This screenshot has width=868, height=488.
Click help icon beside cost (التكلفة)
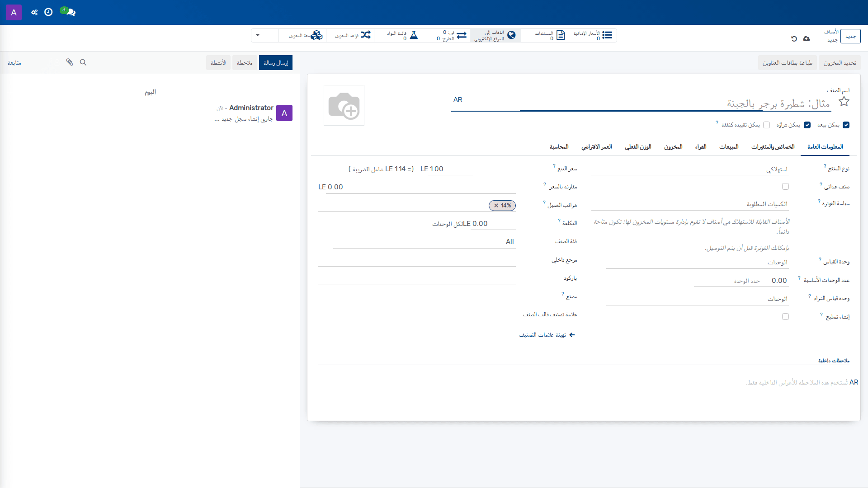point(559,221)
